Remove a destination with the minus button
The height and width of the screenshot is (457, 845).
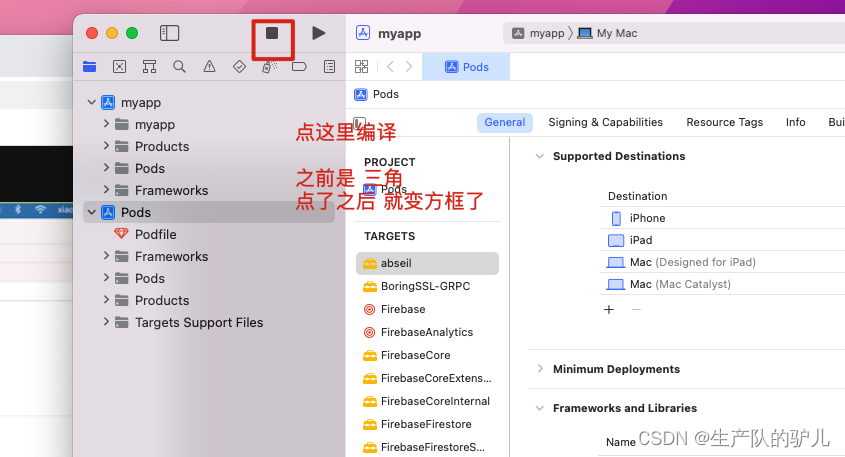coord(636,309)
